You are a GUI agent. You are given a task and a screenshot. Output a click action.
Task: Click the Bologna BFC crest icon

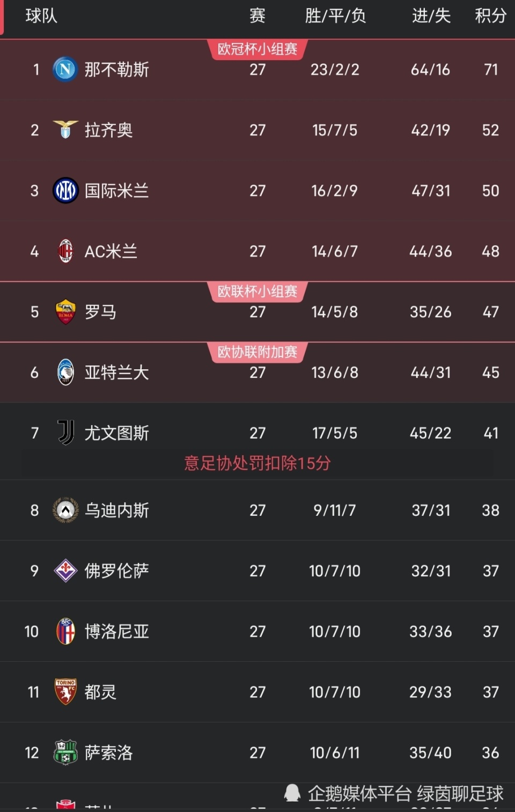pos(65,631)
